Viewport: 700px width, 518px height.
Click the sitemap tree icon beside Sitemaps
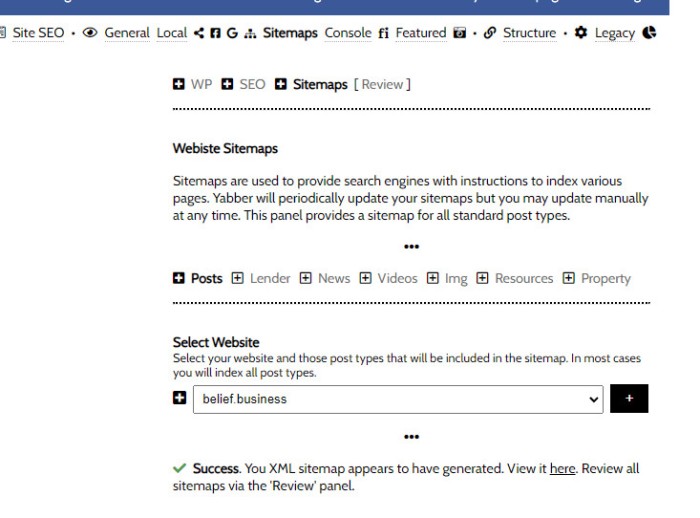point(247,33)
